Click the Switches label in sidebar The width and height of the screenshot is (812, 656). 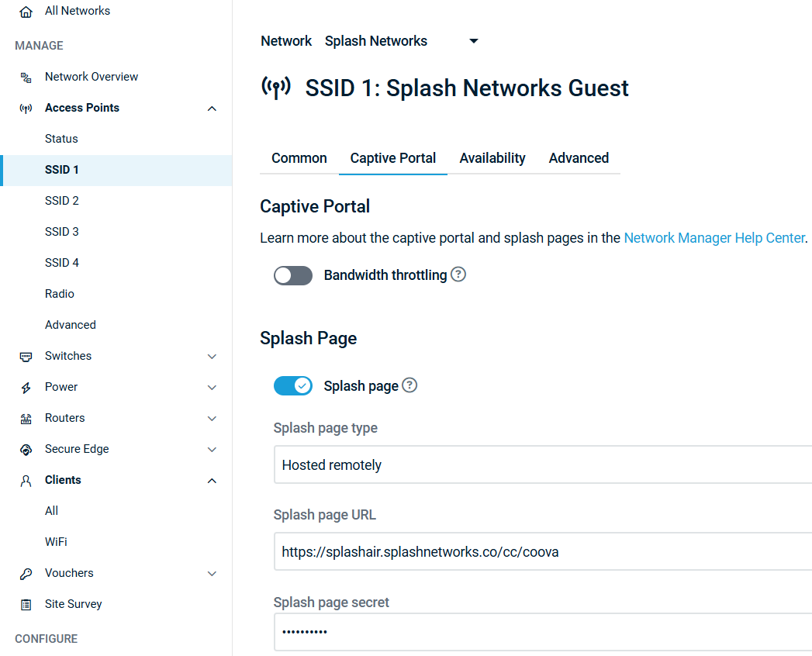pos(68,356)
